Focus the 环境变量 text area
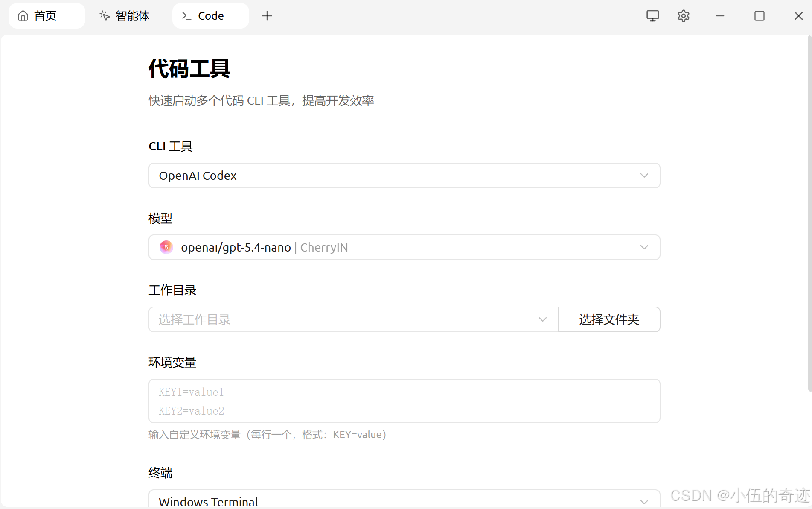 pyautogui.click(x=404, y=401)
